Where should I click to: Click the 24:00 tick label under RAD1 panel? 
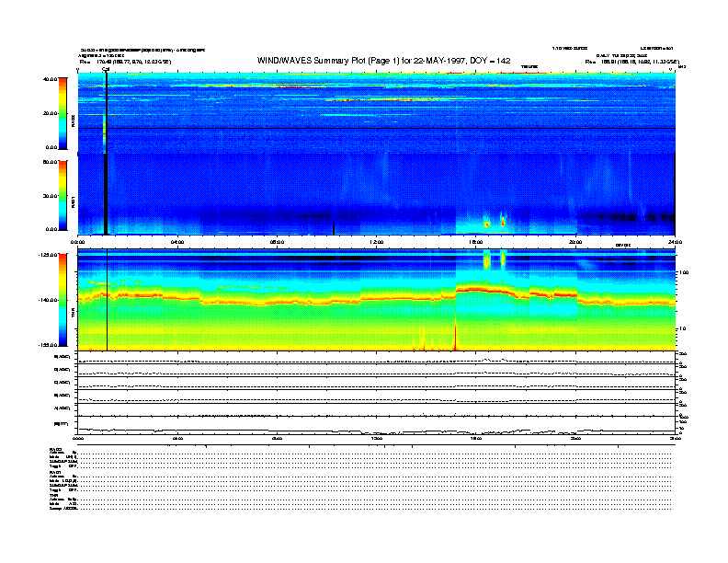tap(675, 242)
